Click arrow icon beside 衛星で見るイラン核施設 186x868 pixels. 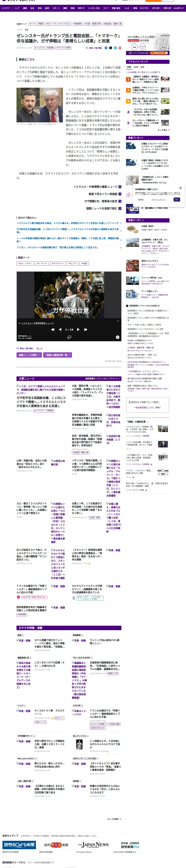(x=120, y=194)
